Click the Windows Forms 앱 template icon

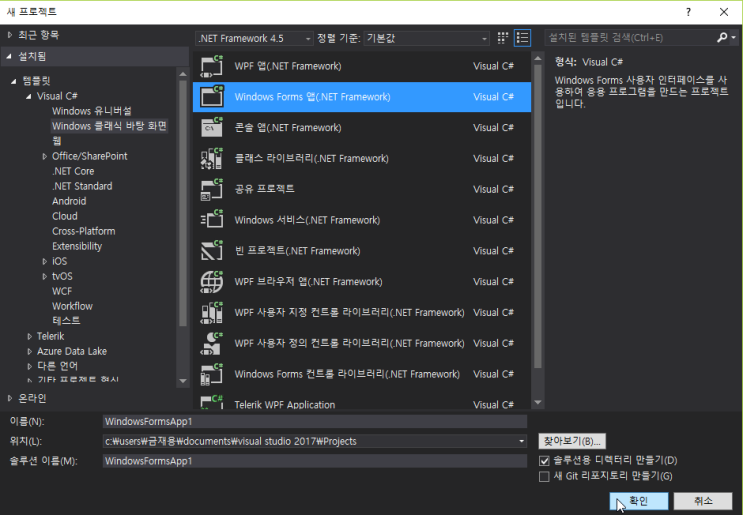(212, 97)
